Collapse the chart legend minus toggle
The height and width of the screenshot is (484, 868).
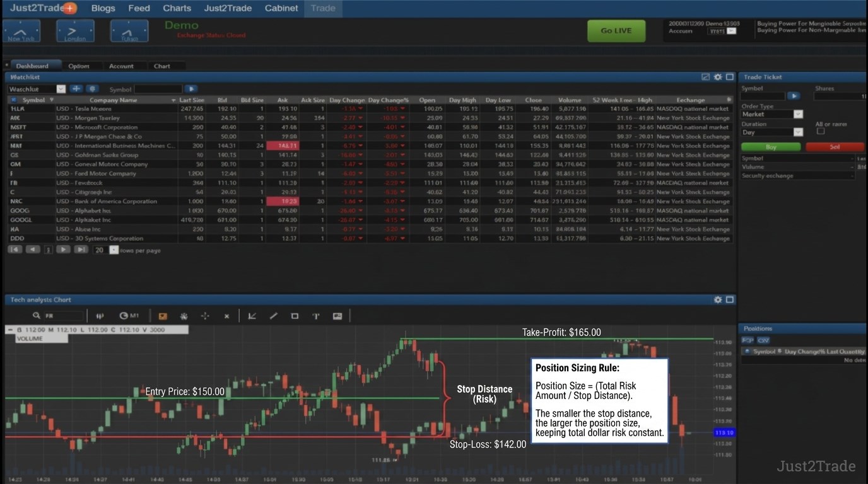click(x=10, y=330)
